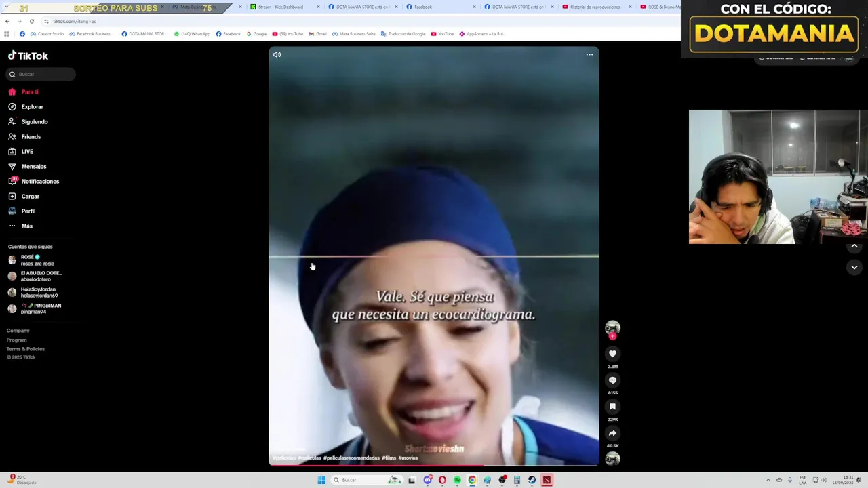Open Steam from the taskbar
868x488 pixels.
(532, 480)
